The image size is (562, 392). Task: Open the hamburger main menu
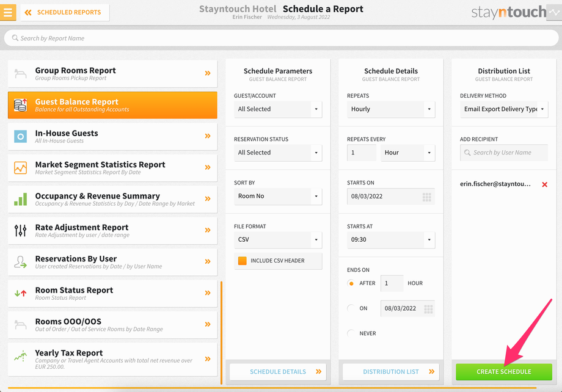click(7, 12)
